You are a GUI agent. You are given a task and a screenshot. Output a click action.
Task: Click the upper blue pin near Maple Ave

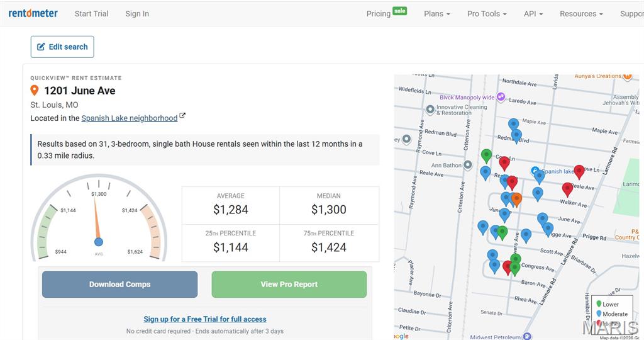pyautogui.click(x=513, y=125)
